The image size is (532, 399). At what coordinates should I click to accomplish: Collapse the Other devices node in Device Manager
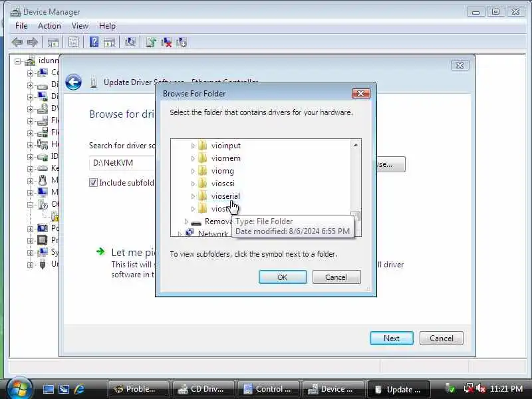pos(30,205)
